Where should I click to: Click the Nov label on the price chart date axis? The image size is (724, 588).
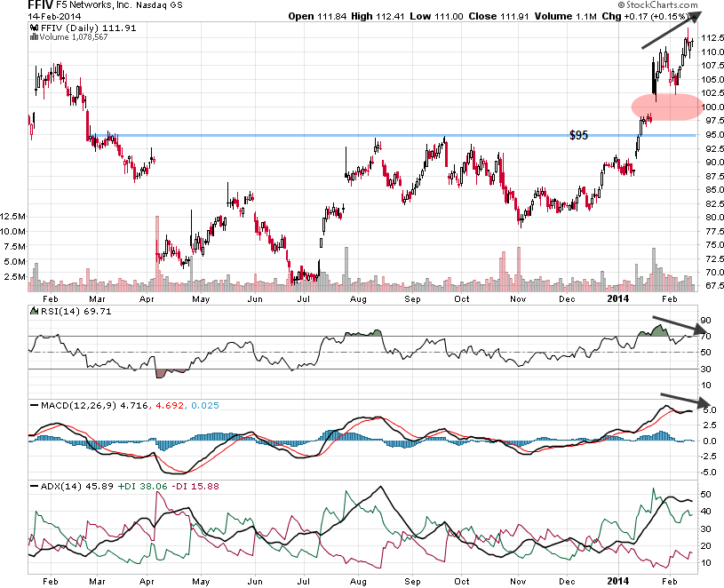pos(518,299)
